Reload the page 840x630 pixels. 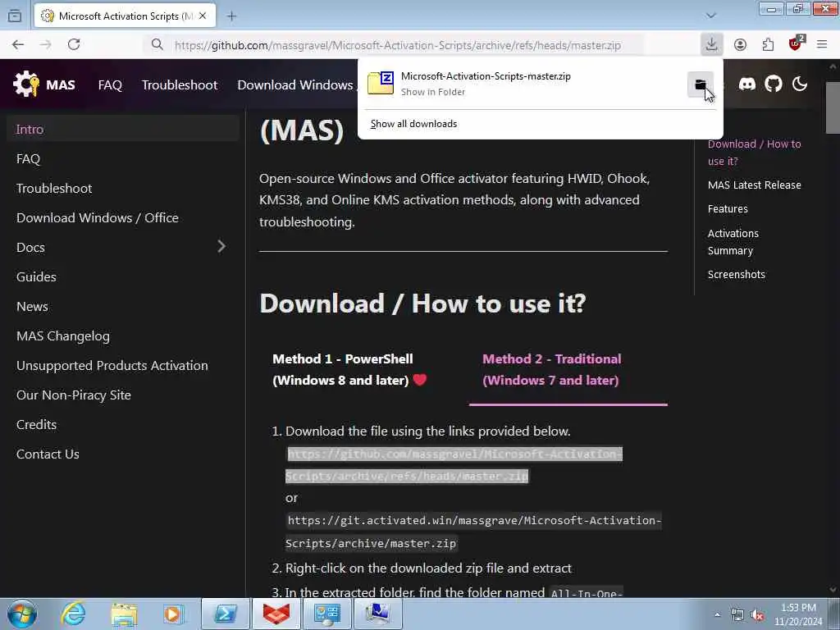pos(74,44)
